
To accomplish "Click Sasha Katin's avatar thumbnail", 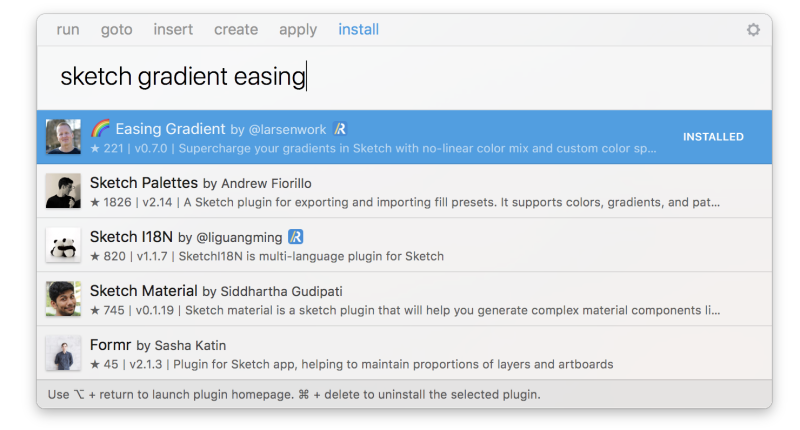I will point(63,353).
